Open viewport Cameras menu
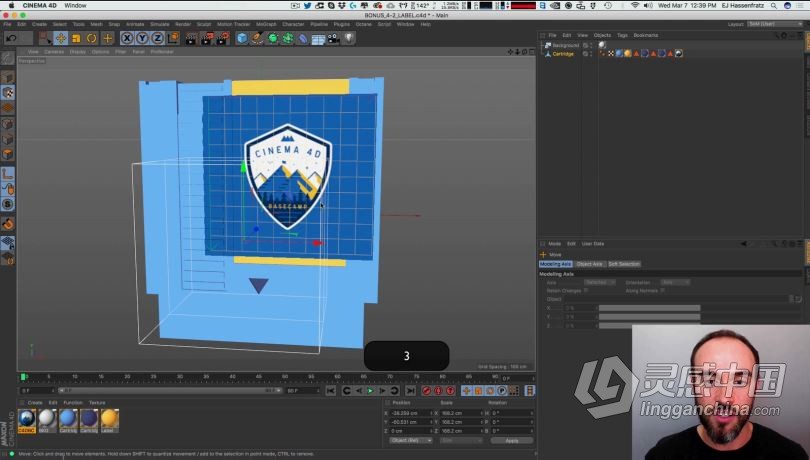Screen dimensions: 810x460 click(x=54, y=52)
